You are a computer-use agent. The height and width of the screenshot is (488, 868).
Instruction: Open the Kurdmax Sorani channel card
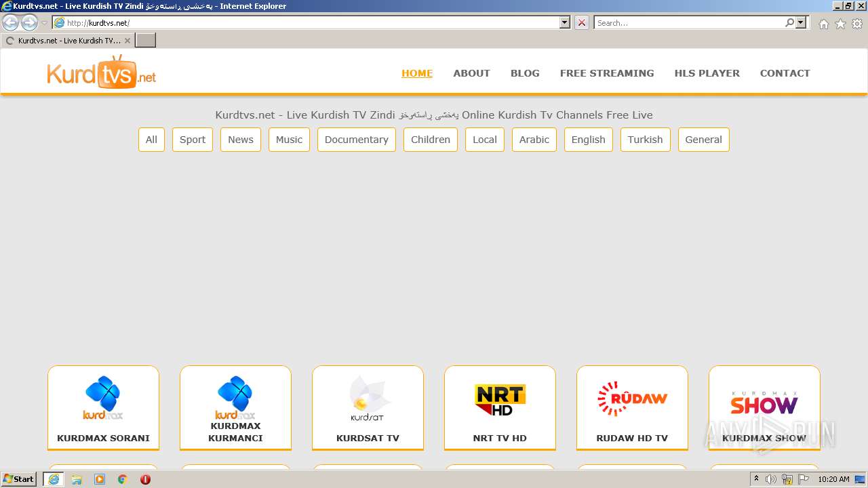click(103, 408)
